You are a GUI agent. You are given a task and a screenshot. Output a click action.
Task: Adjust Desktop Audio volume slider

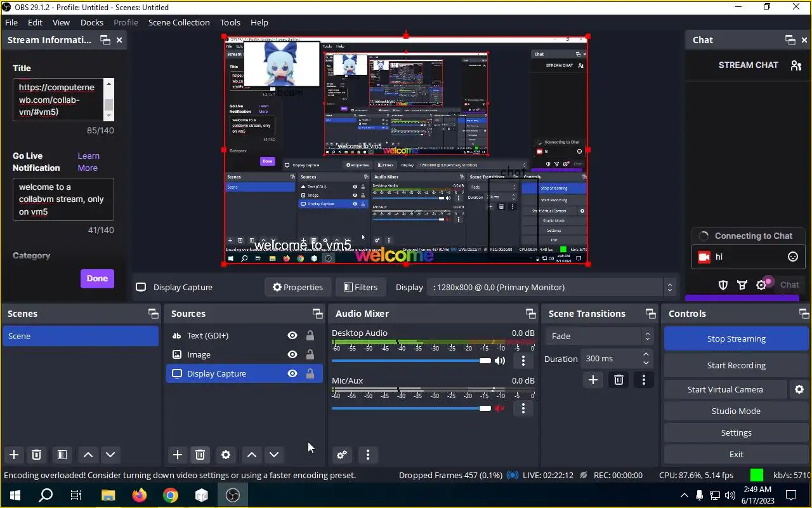(x=411, y=361)
